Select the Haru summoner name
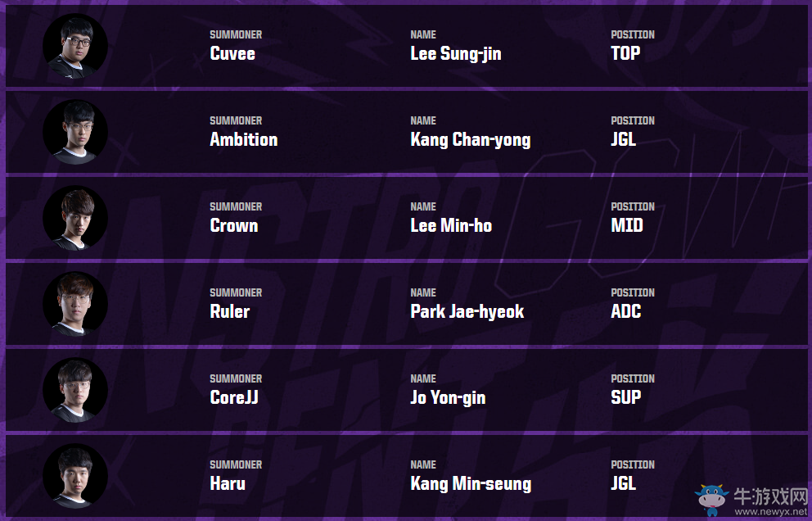The image size is (812, 521). point(228,484)
